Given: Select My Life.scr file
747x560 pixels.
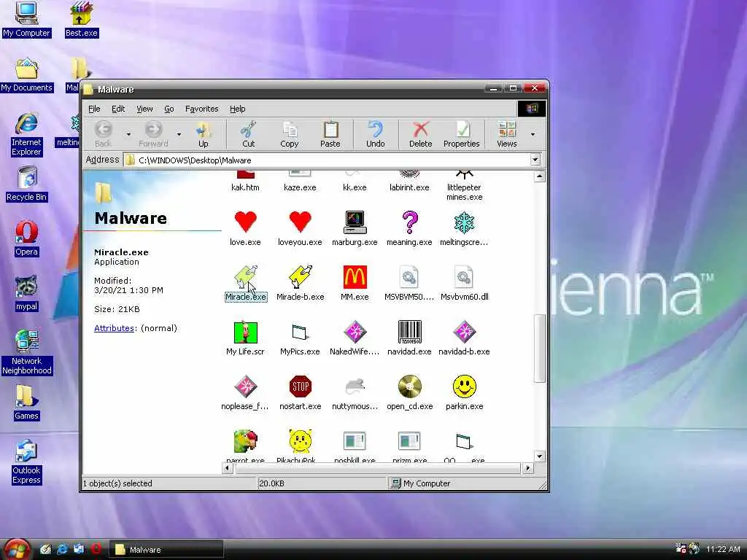Looking at the screenshot, I should [245, 338].
